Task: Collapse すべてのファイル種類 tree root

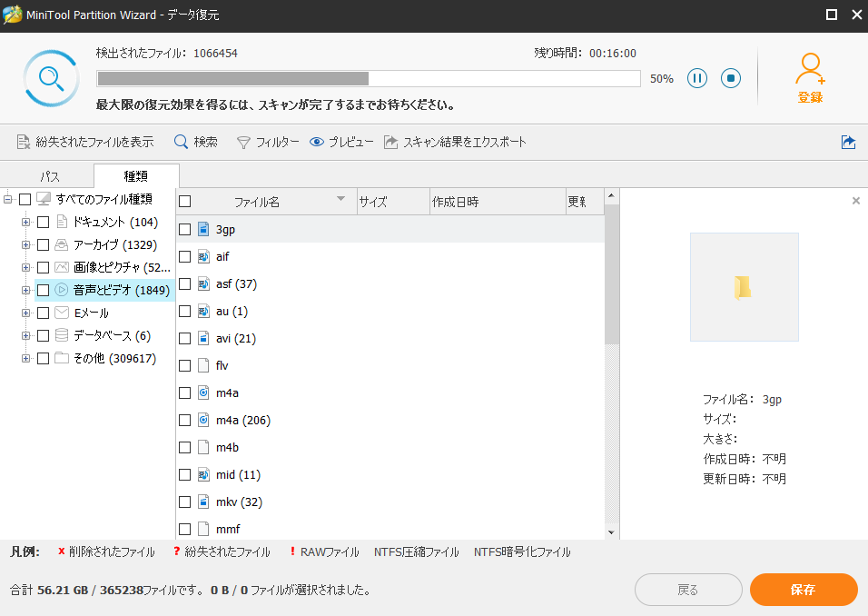Action: pos(8,199)
